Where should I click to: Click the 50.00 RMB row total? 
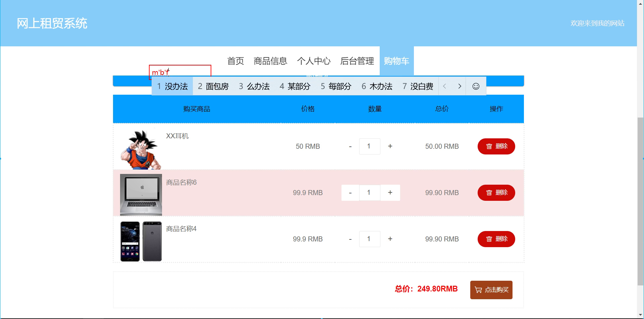click(442, 146)
